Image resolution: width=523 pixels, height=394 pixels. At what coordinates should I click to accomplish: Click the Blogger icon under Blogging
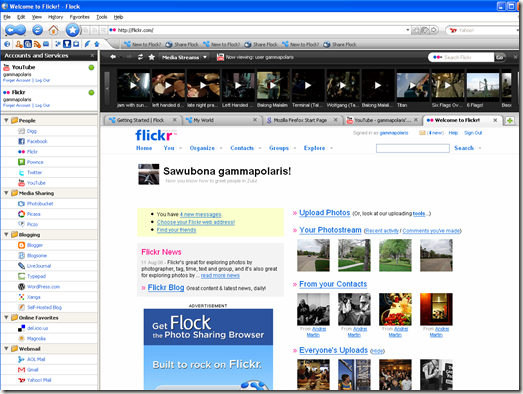tap(21, 245)
